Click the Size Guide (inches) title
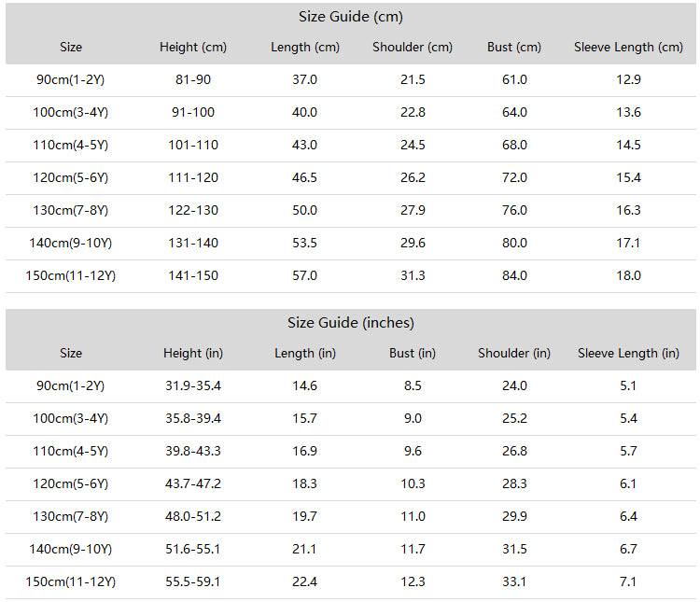700x602 pixels. point(350,323)
